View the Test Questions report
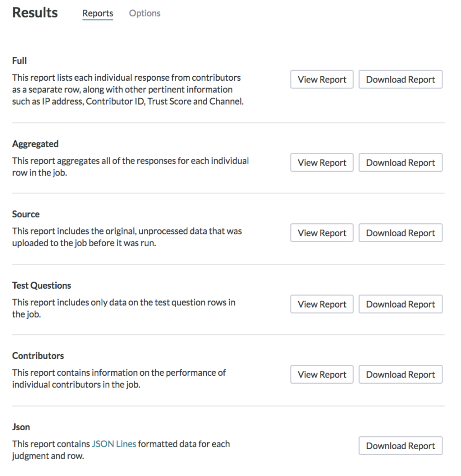 point(322,304)
